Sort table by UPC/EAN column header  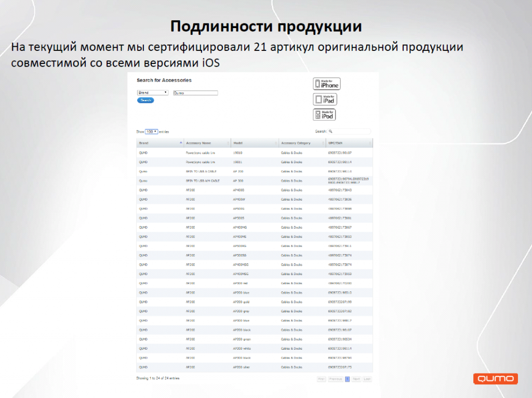click(x=349, y=143)
